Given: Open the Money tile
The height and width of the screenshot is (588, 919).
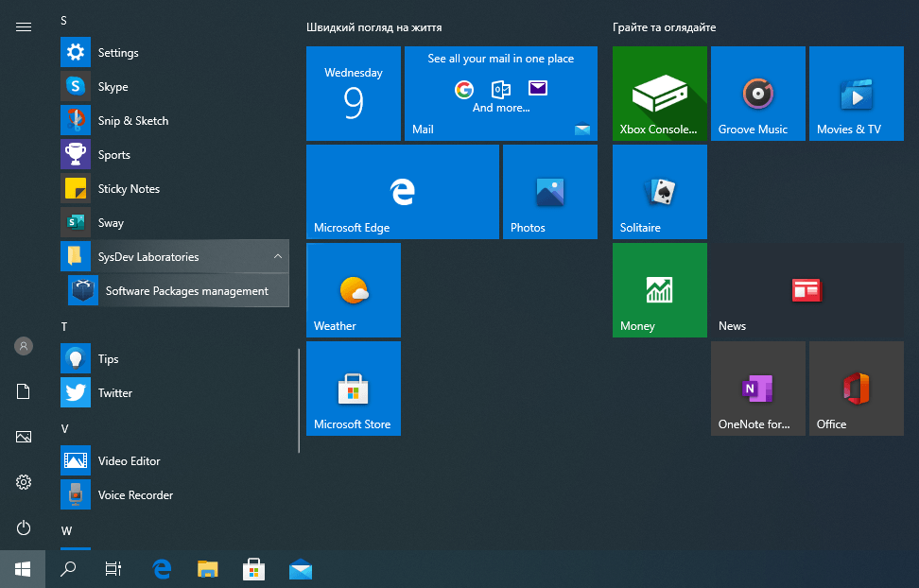Looking at the screenshot, I should (660, 290).
